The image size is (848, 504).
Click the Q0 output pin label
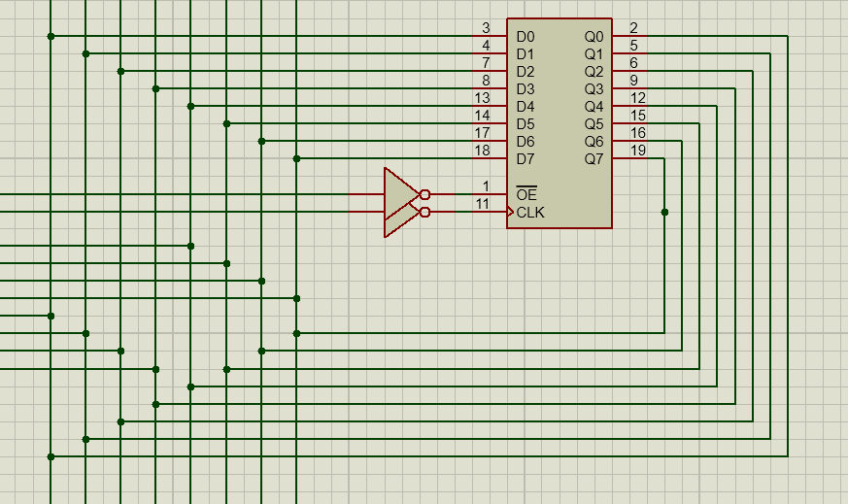pos(594,37)
